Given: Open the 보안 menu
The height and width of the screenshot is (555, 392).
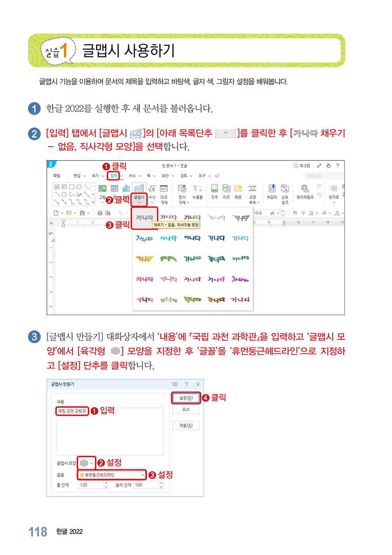Looking at the screenshot, I should 166,176.
